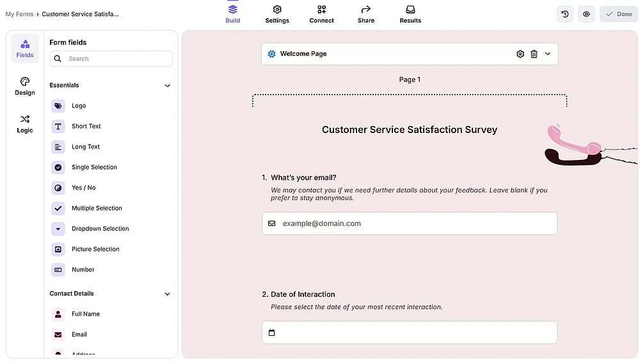Image resolution: width=640 pixels, height=364 pixels.
Task: Select the Fields sidebar panel
Action: click(25, 49)
